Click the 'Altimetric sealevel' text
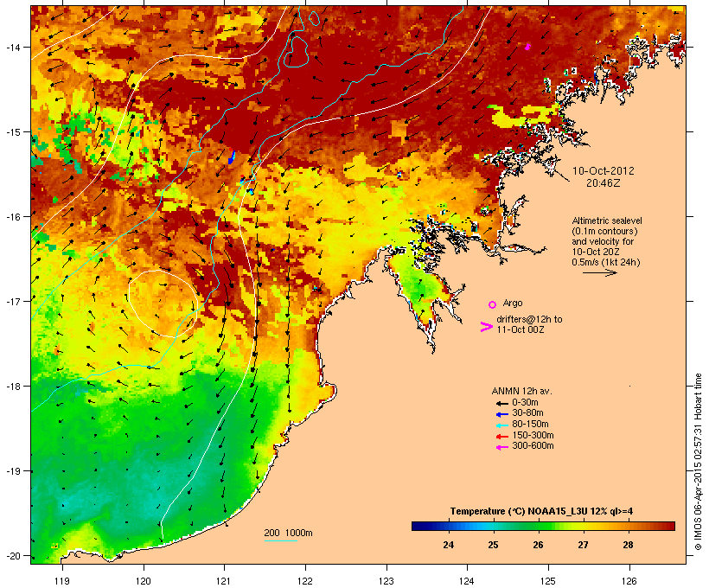Viewport: 709px width, 588px height. pos(607,220)
